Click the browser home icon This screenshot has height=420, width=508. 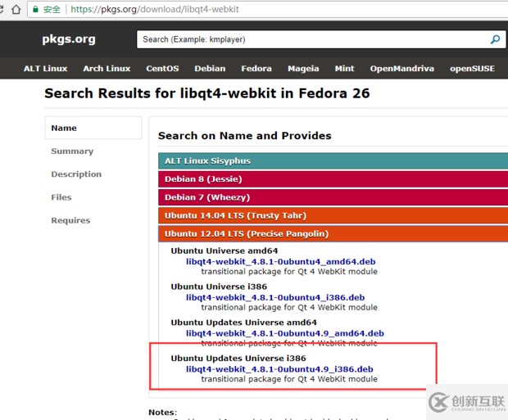point(16,9)
